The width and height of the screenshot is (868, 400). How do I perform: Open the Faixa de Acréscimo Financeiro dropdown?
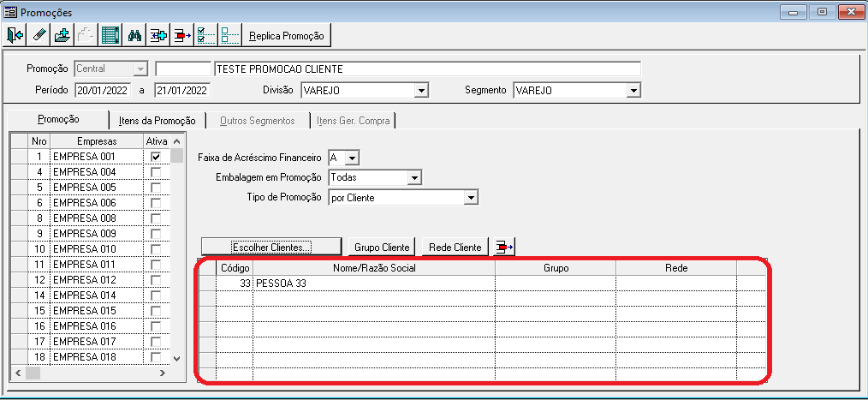point(353,158)
